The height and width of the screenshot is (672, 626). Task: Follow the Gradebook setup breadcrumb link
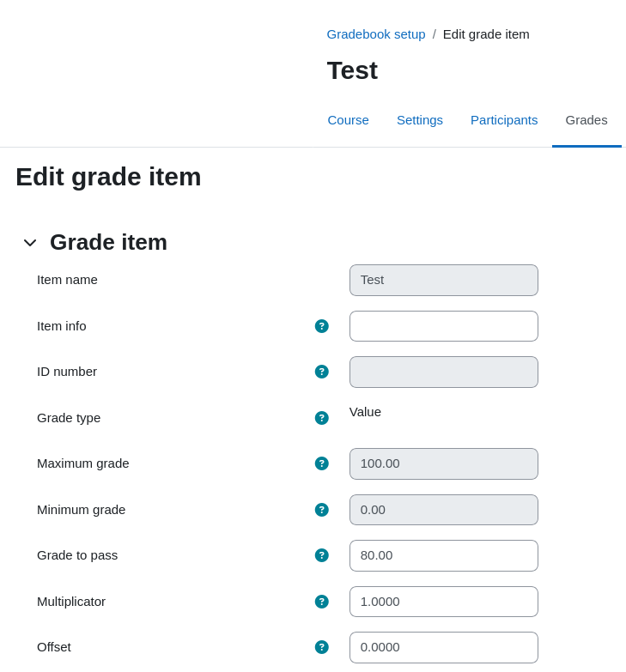tap(376, 34)
